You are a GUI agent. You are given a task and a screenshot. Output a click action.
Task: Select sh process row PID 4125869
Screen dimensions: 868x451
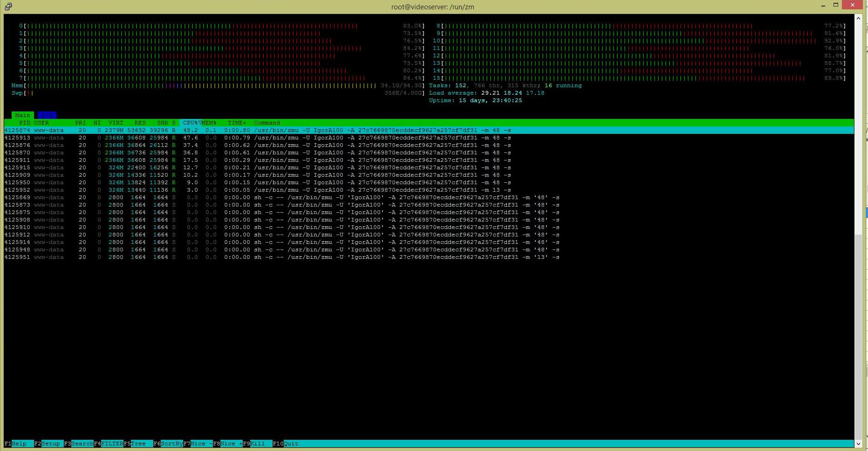429,197
